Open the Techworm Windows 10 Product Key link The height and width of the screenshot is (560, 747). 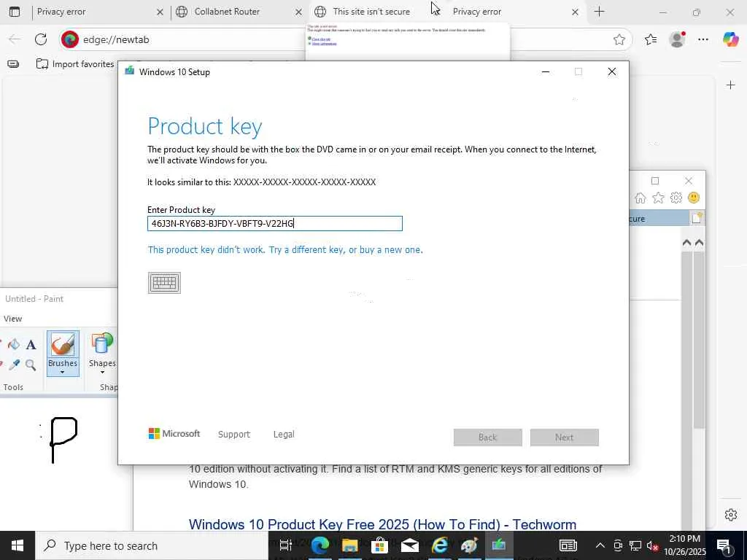click(382, 524)
